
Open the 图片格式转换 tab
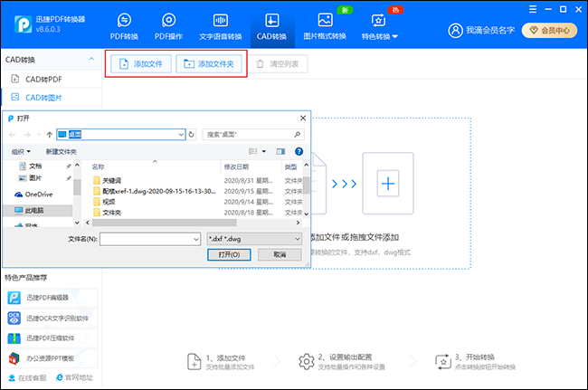325,26
